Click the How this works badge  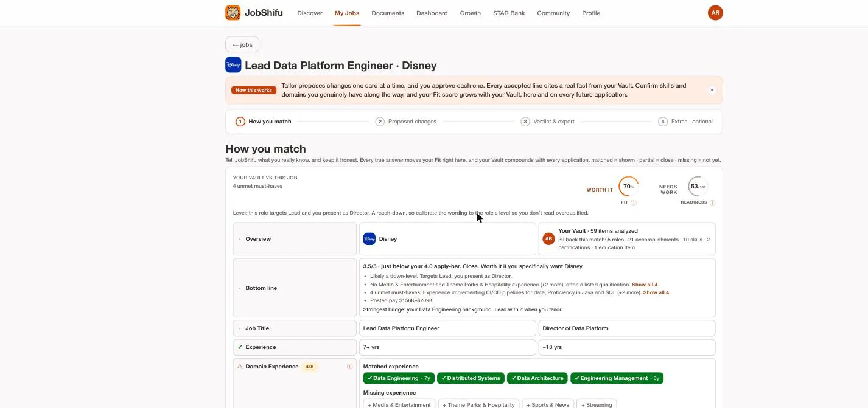(x=254, y=90)
